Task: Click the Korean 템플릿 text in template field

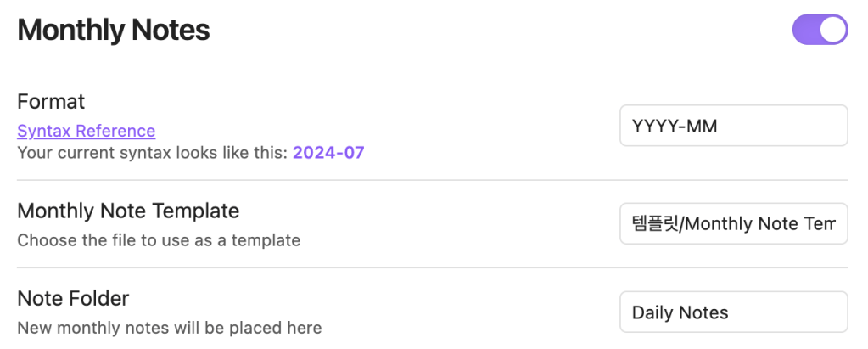Action: pyautogui.click(x=656, y=223)
